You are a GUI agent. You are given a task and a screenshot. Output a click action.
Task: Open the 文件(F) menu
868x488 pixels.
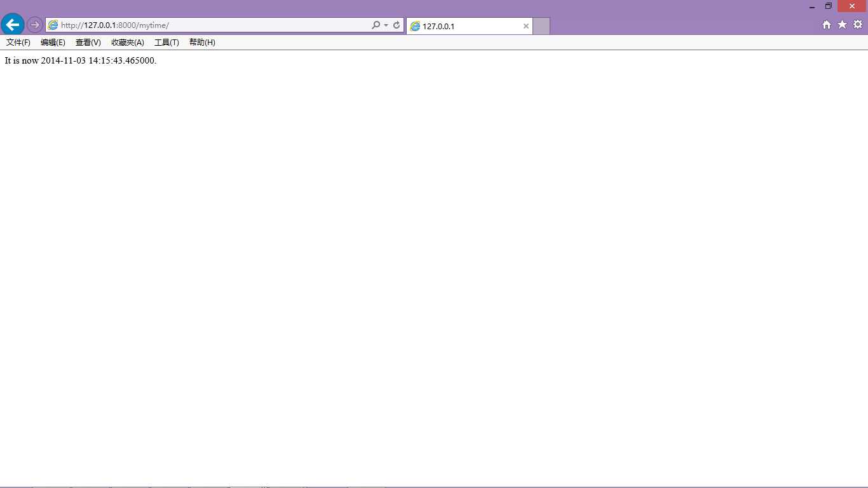tap(18, 43)
